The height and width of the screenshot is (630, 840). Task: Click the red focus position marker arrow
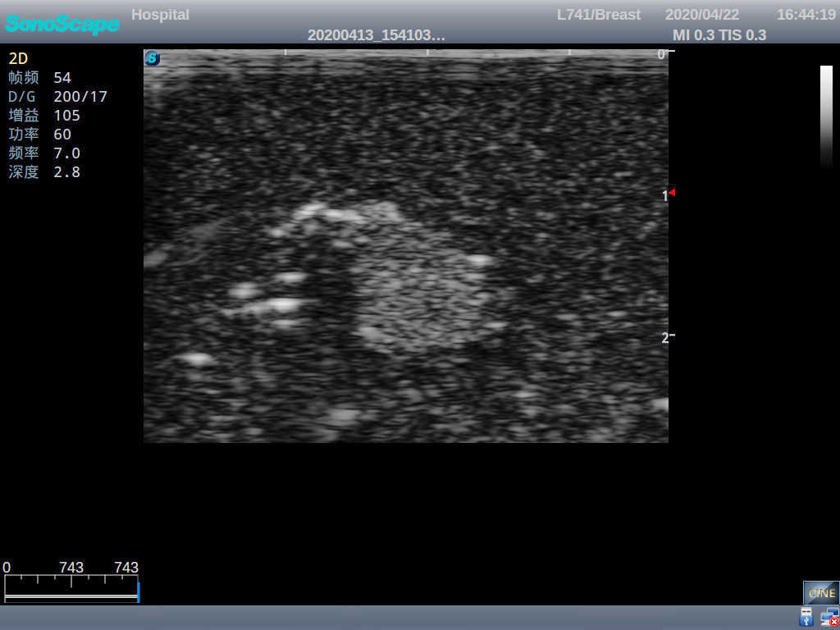pos(673,192)
